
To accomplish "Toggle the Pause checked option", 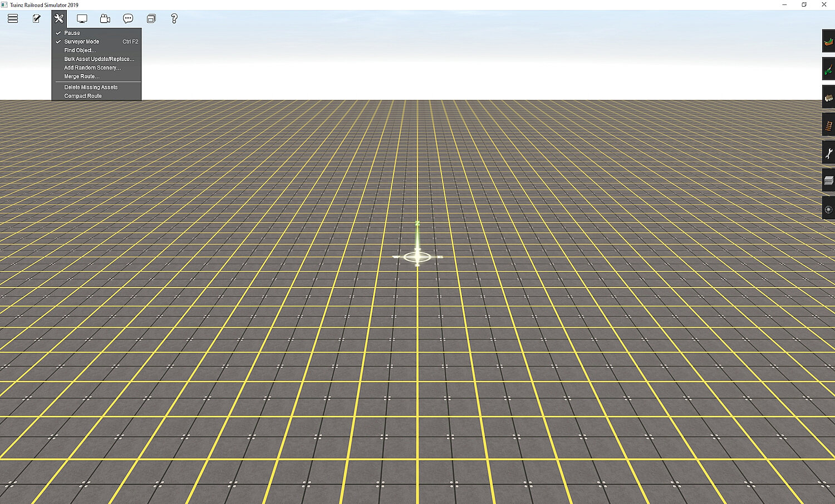I will pos(96,33).
